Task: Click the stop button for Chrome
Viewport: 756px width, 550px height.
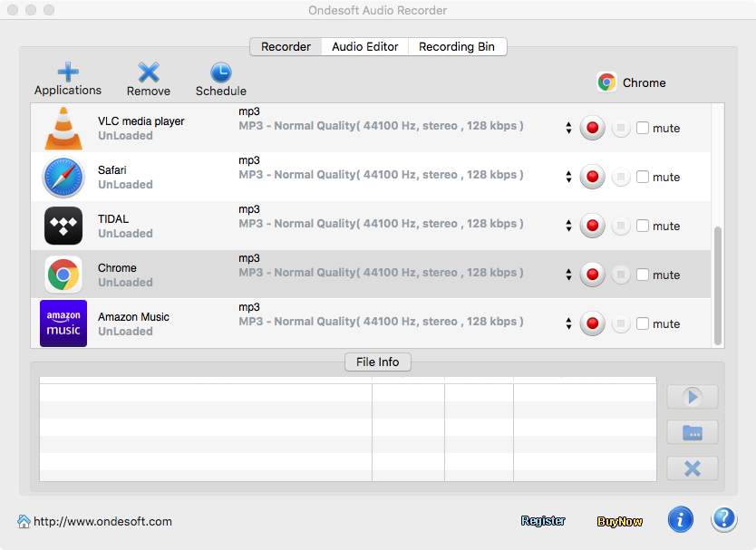Action: point(621,275)
